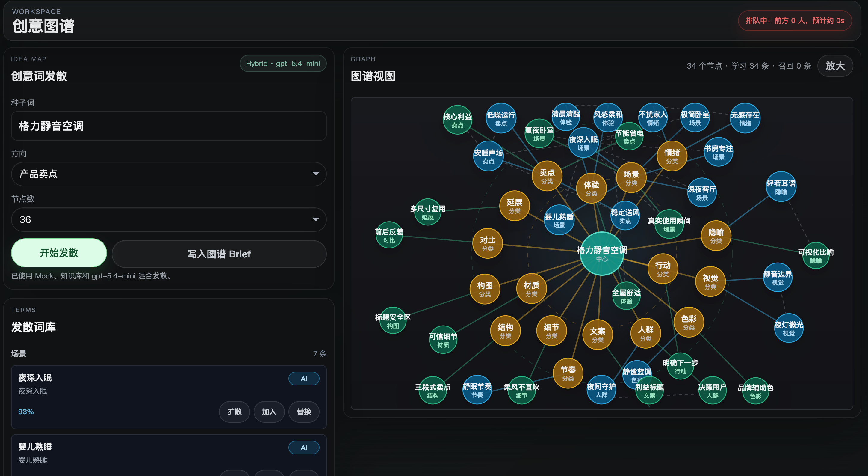Select the 深夜客厅 graph node

click(702, 192)
